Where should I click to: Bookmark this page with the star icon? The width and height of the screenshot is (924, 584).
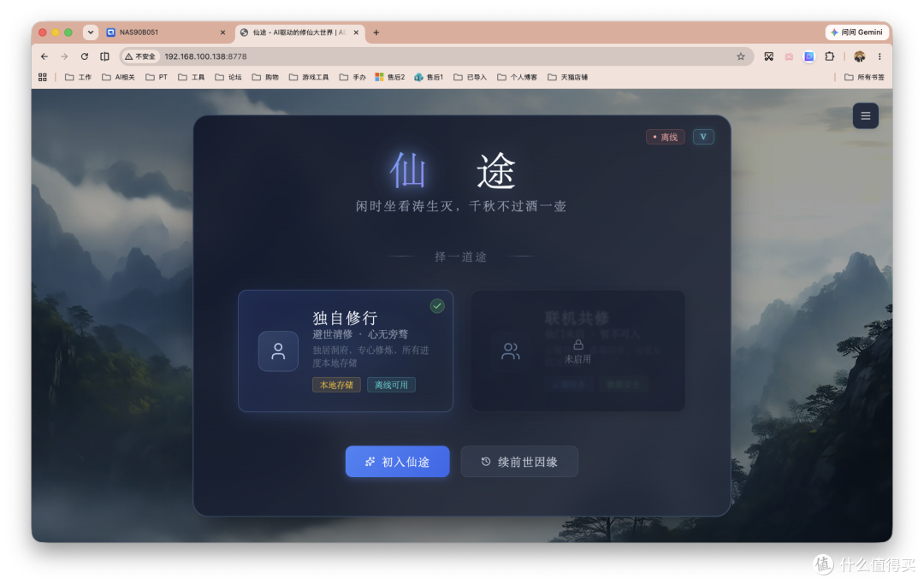(x=741, y=56)
